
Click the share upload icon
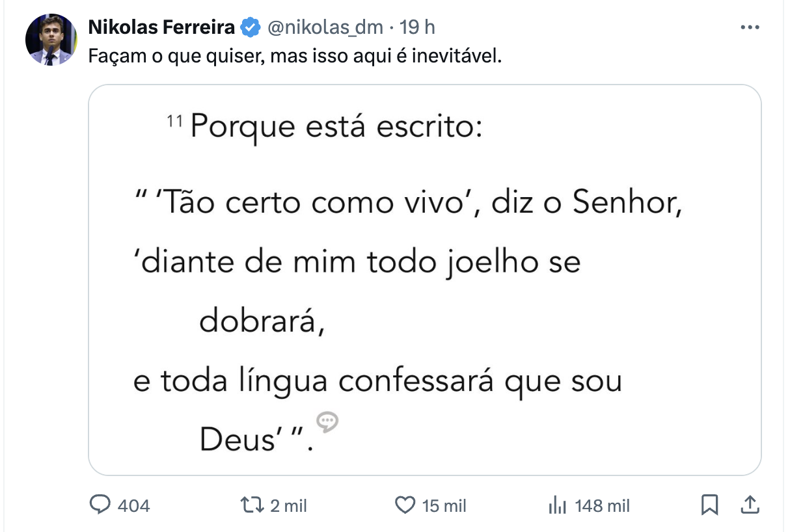[x=749, y=505]
